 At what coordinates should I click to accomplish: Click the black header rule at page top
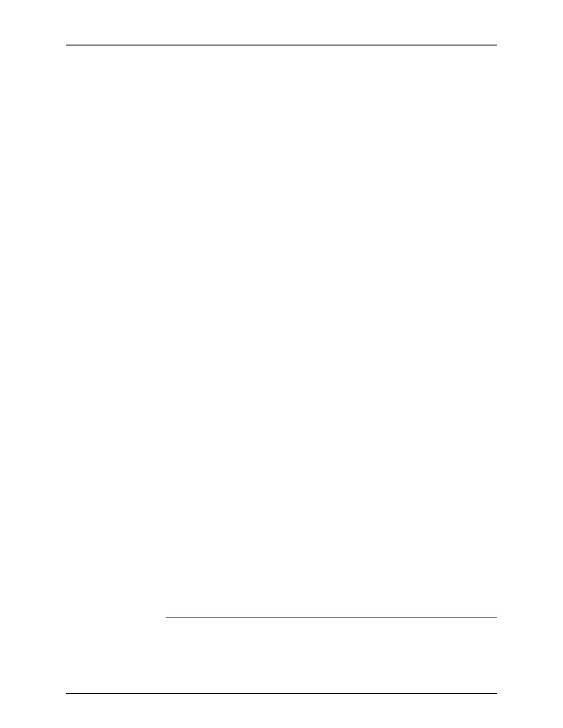[281, 45]
